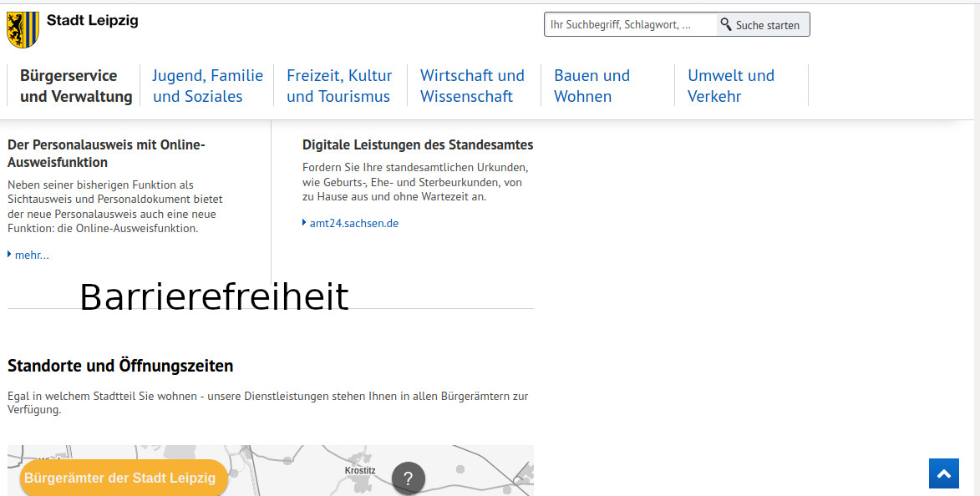Open the mehr... link about Personalausweis
The image size is (980, 496).
30,255
